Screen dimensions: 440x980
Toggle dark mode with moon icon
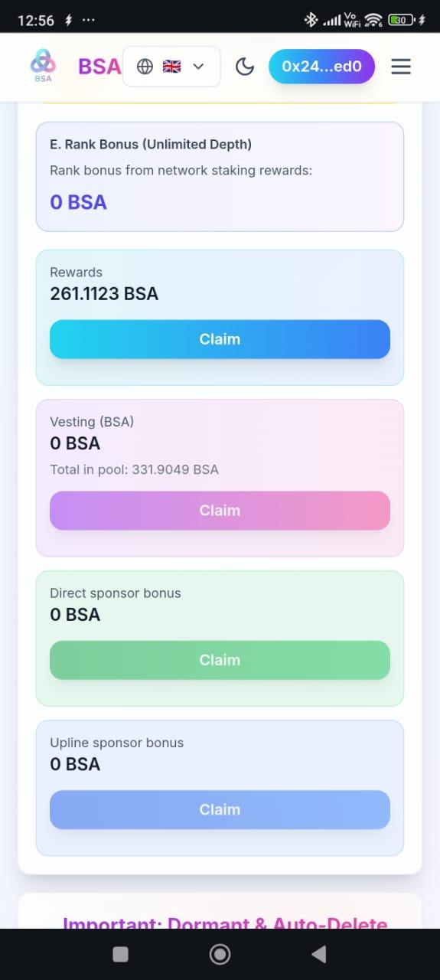click(x=245, y=67)
